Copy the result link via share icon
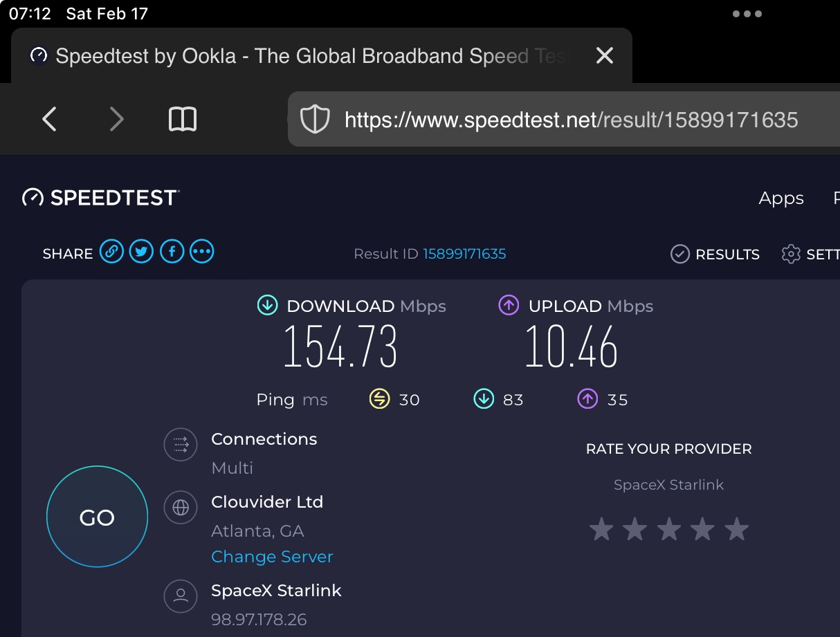The width and height of the screenshot is (840, 637). tap(111, 251)
